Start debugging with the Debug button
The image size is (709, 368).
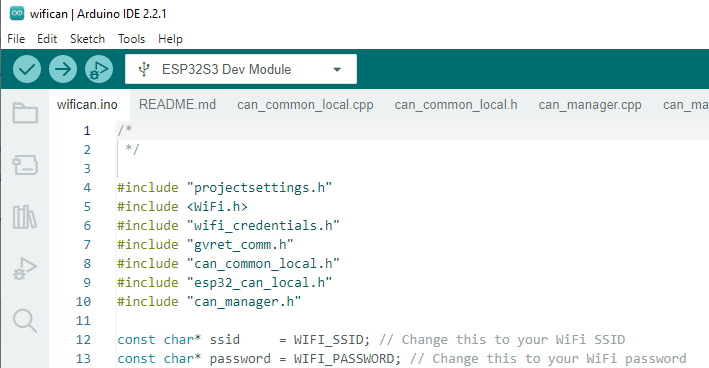pos(99,69)
